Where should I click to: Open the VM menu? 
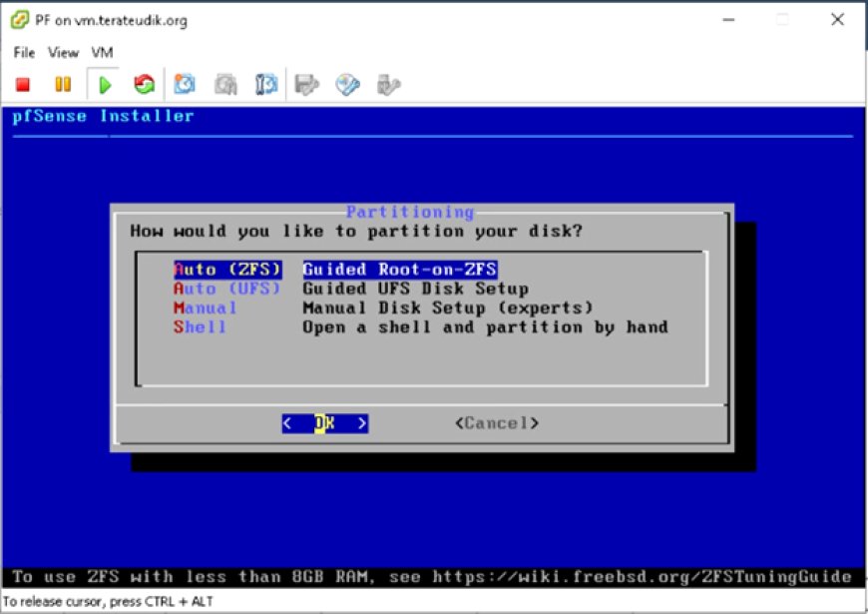click(103, 53)
